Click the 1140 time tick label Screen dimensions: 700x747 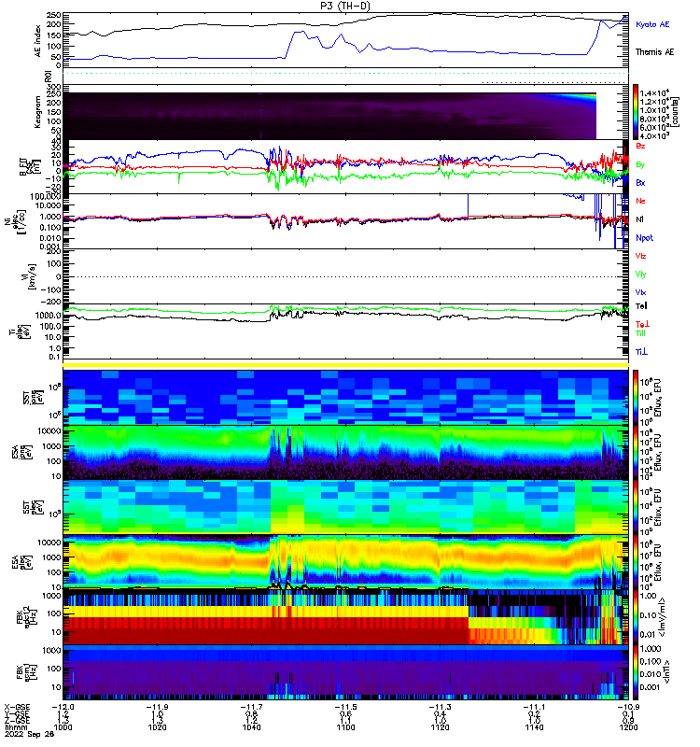coord(534,727)
